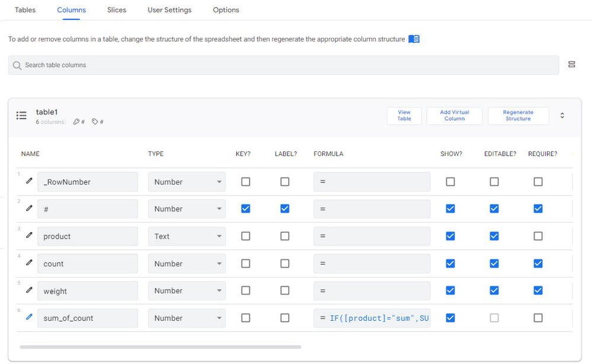The width and height of the screenshot is (592, 364).
Task: Click the table1 title text
Action: pos(47,112)
